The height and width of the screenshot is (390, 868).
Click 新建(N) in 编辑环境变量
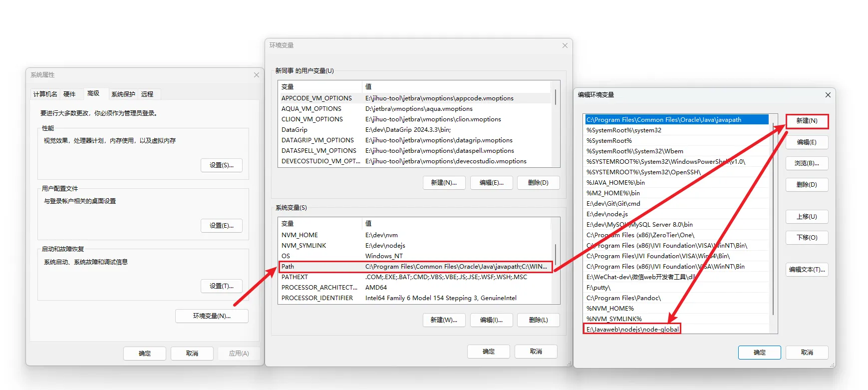pos(807,121)
